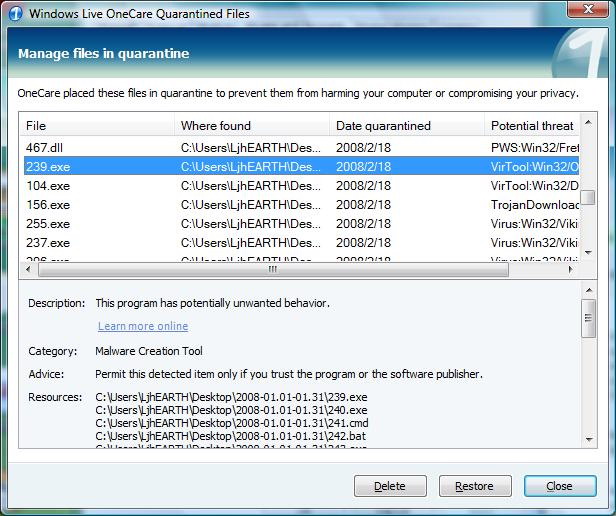Click the Where found path for 255.exe
The image size is (616, 516).
click(251, 224)
